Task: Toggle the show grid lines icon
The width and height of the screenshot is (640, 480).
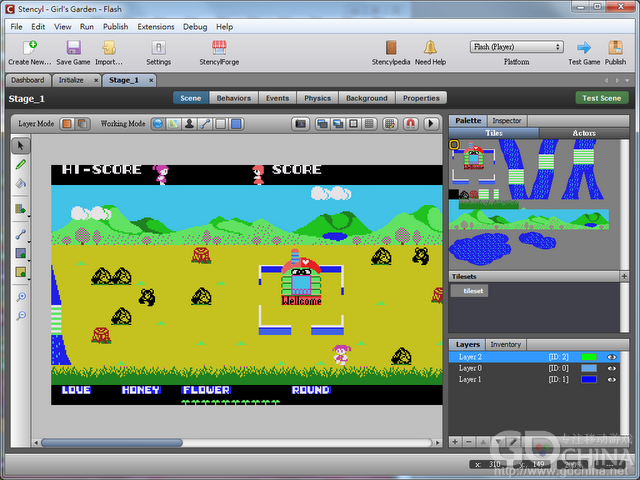Action: [x=369, y=124]
